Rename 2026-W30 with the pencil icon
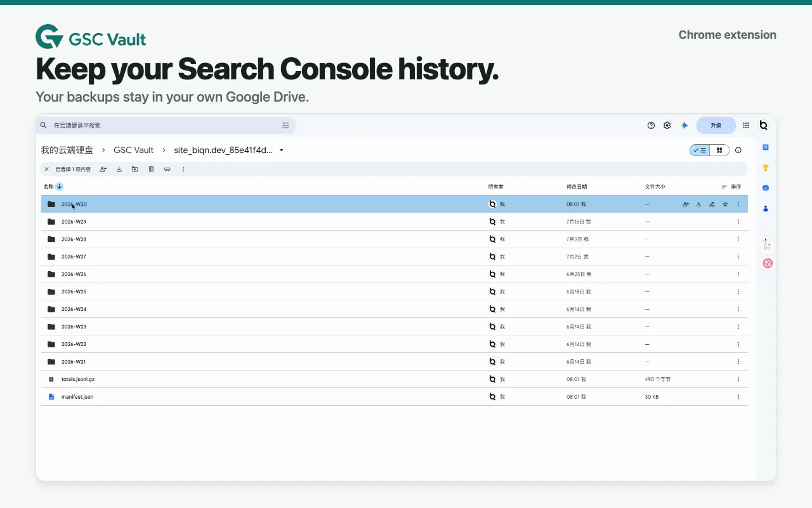 point(712,204)
